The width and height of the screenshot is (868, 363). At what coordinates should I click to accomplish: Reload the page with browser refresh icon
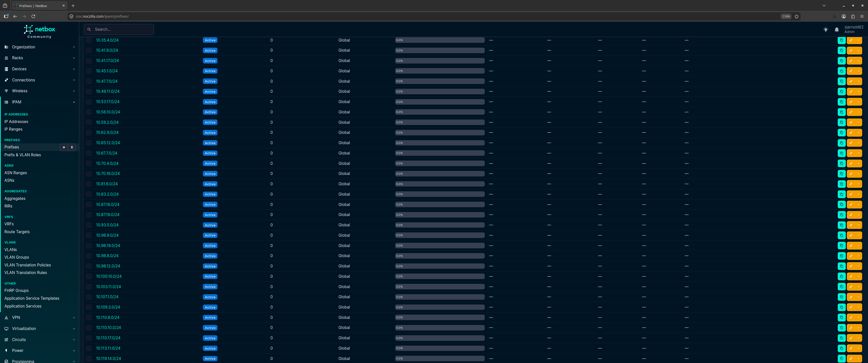[x=33, y=16]
